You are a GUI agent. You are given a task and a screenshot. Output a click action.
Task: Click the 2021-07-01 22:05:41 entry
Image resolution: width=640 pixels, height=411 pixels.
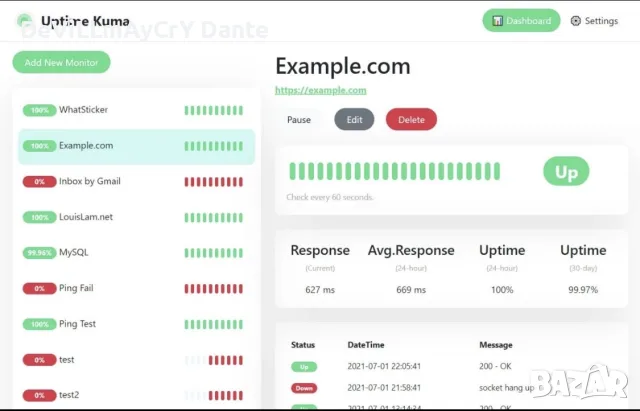(x=384, y=366)
